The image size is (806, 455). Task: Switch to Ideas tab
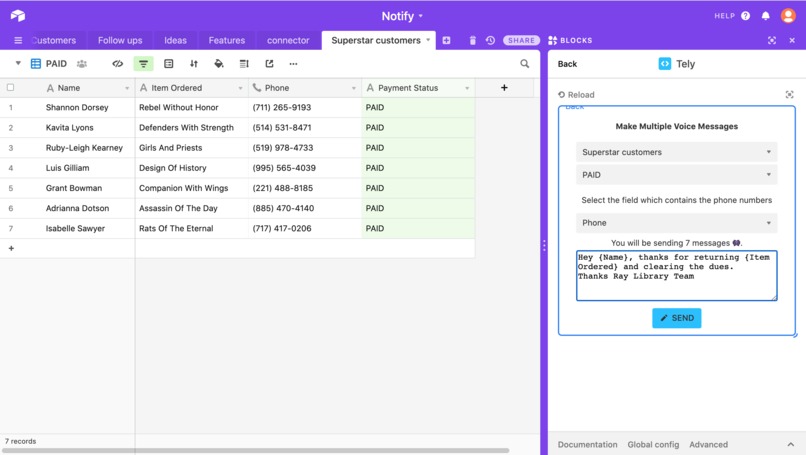click(x=175, y=40)
